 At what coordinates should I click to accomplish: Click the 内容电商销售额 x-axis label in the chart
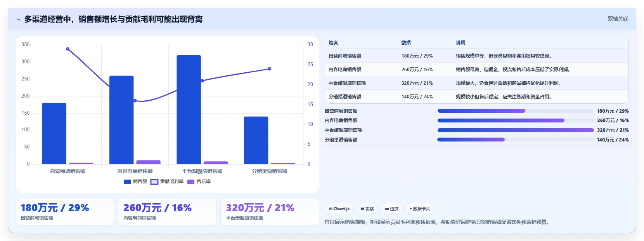coord(135,171)
